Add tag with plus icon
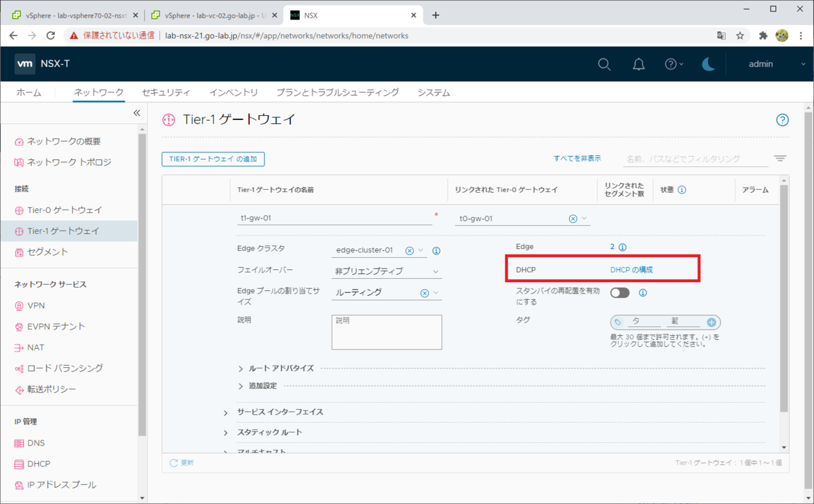Image resolution: width=814 pixels, height=504 pixels. tap(712, 322)
